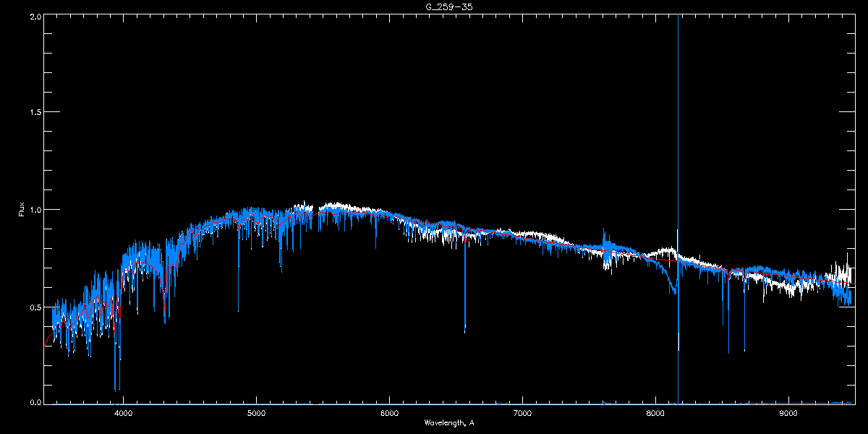Click the 9000 wavelength tick label
This screenshot has width=868, height=434.
(788, 414)
